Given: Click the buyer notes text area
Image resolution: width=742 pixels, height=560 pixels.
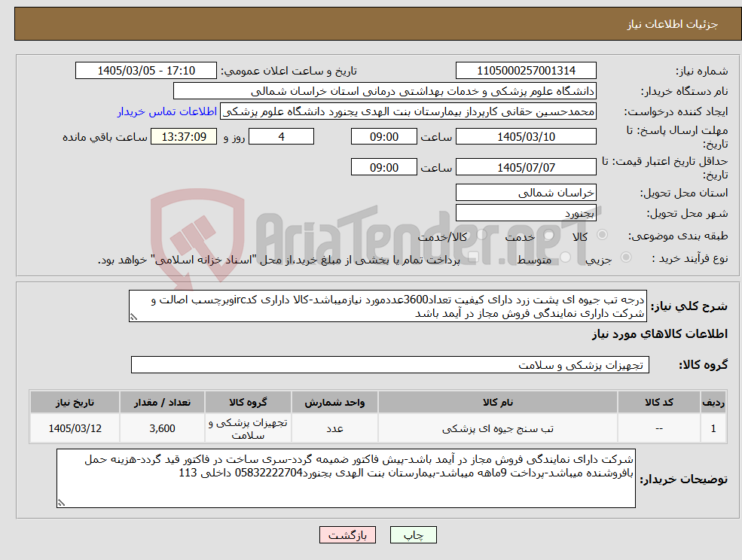Looking at the screenshot, I should pyautogui.click(x=346, y=478).
